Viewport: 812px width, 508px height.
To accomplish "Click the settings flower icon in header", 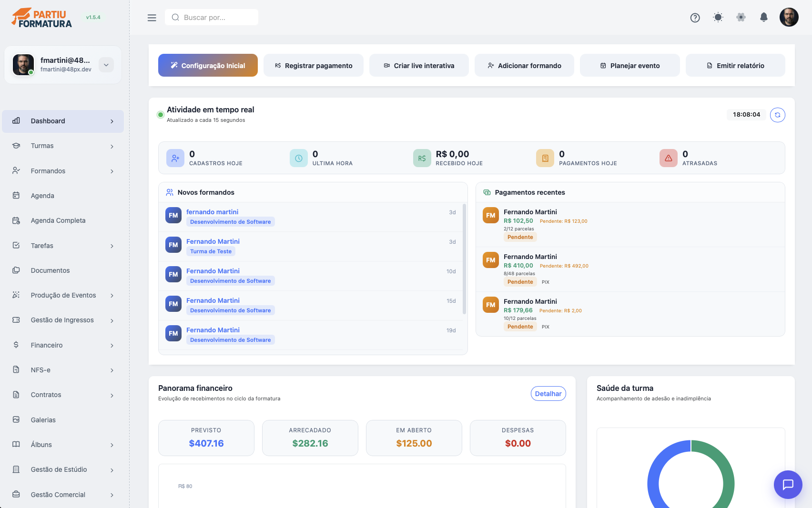I will (741, 18).
